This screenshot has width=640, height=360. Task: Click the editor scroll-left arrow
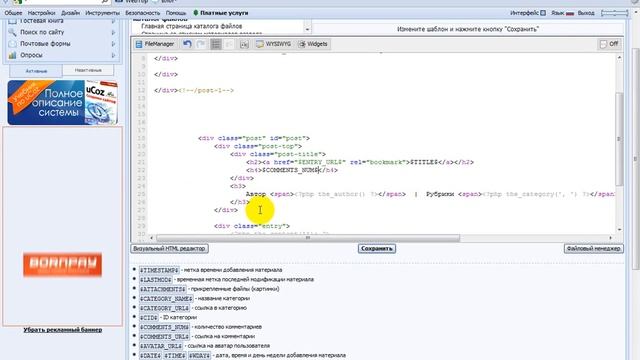pos(152,238)
